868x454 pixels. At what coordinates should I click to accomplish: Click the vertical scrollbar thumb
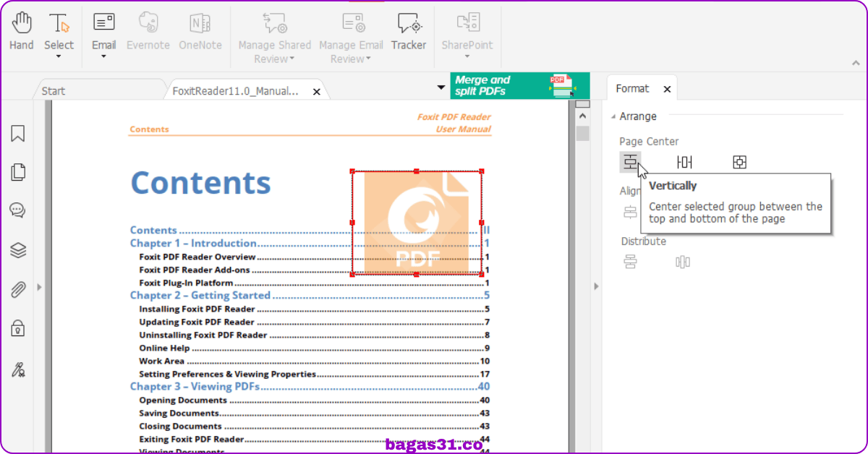(x=582, y=134)
